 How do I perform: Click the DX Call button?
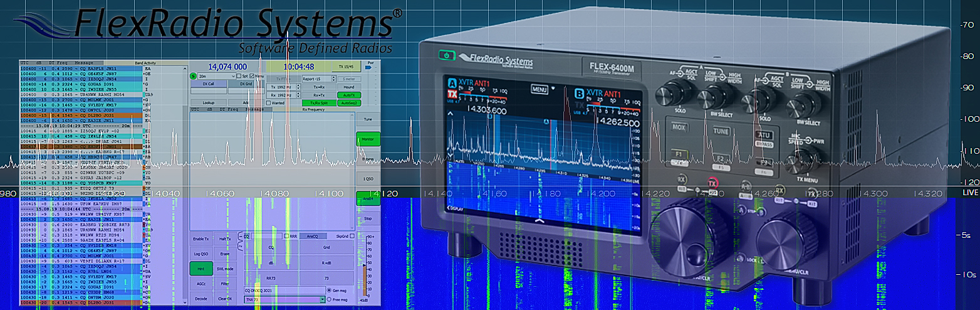tap(208, 83)
